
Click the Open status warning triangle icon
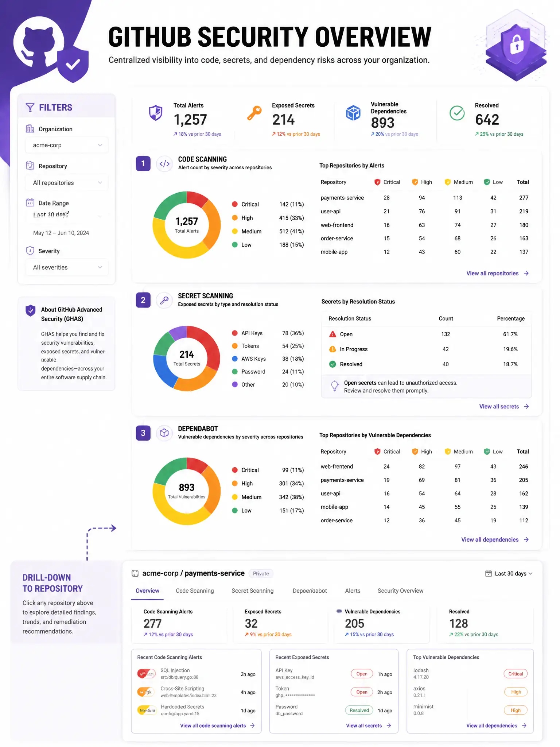(x=332, y=334)
